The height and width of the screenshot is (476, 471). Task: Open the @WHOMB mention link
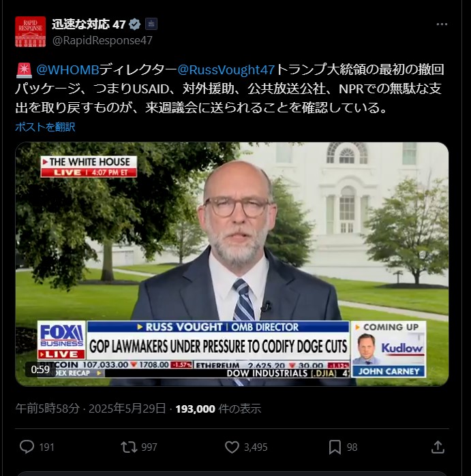point(67,70)
